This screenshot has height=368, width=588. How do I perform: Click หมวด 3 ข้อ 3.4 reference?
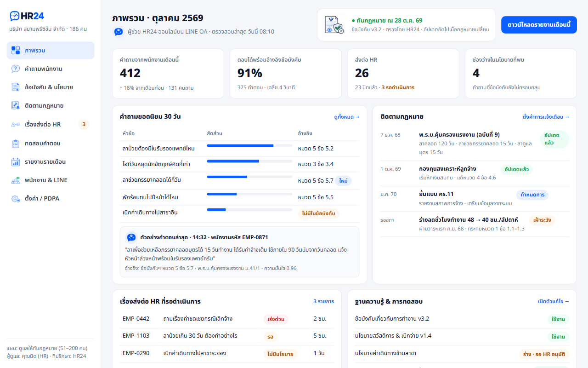[316, 164]
